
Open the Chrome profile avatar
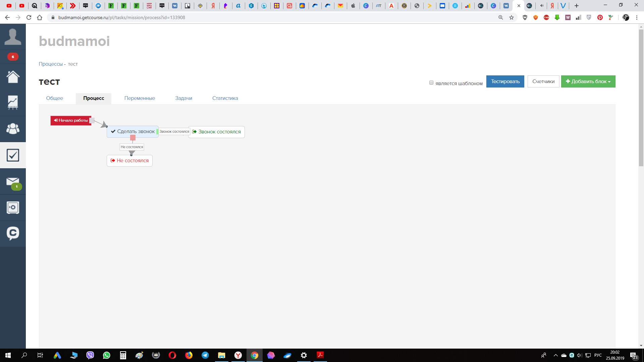[626, 17]
